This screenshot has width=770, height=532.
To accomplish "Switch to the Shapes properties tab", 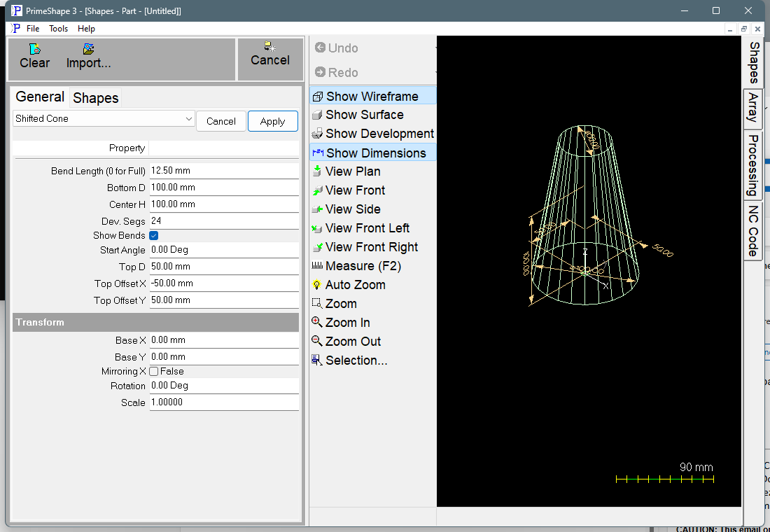I will pyautogui.click(x=96, y=98).
